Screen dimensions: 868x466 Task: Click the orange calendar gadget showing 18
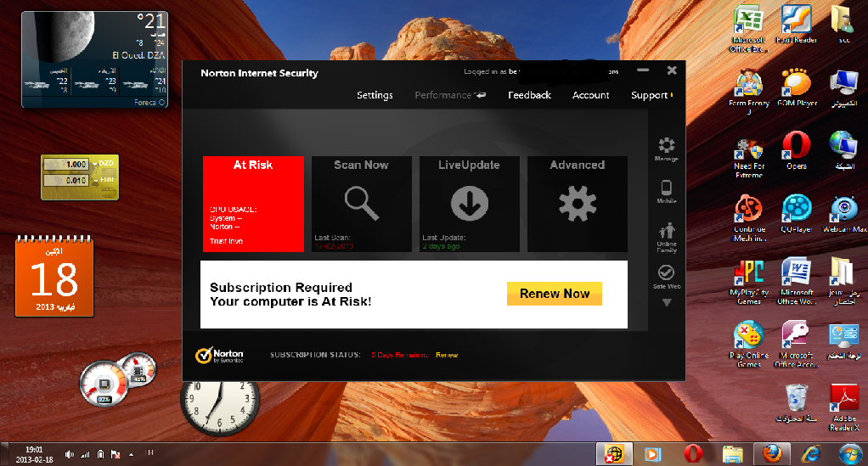click(x=54, y=276)
